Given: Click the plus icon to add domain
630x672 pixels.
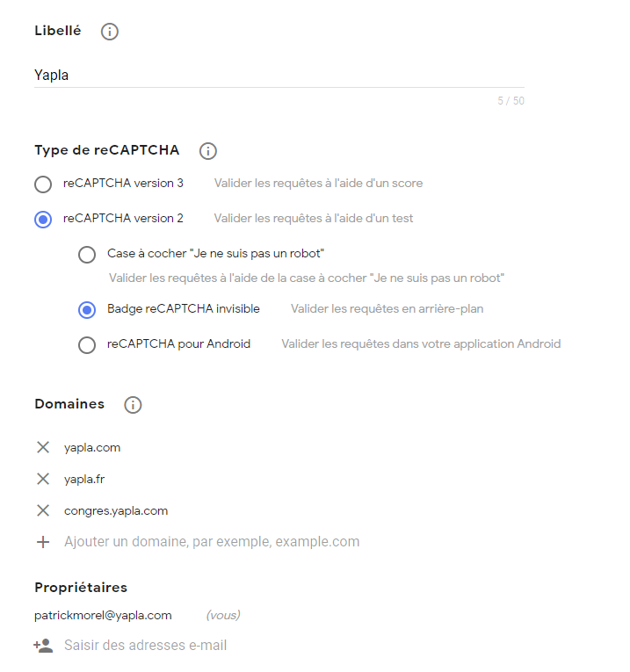Looking at the screenshot, I should coord(43,542).
